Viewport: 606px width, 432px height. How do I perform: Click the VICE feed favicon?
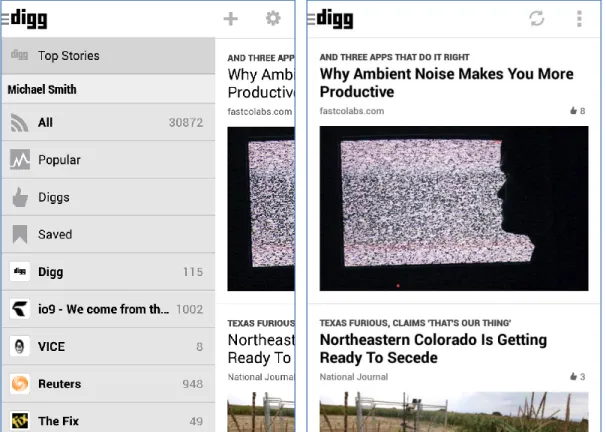[20, 346]
